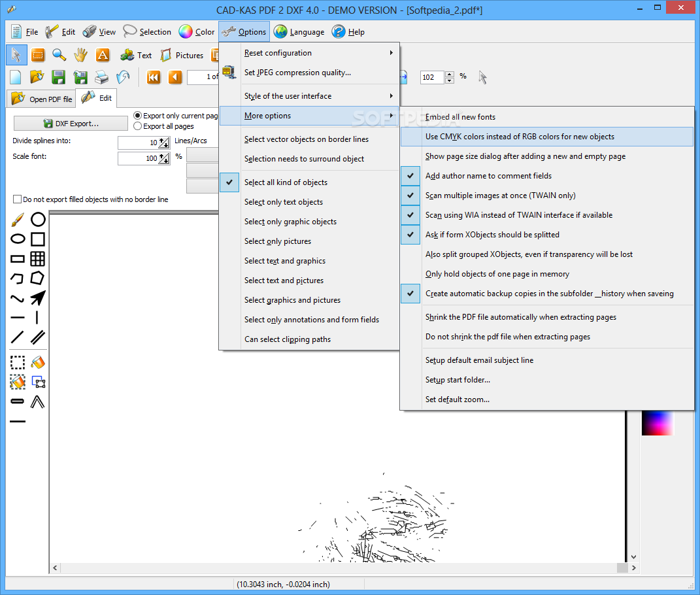Toggle Create automatic backup copies option
The image size is (700, 595).
[547, 294]
